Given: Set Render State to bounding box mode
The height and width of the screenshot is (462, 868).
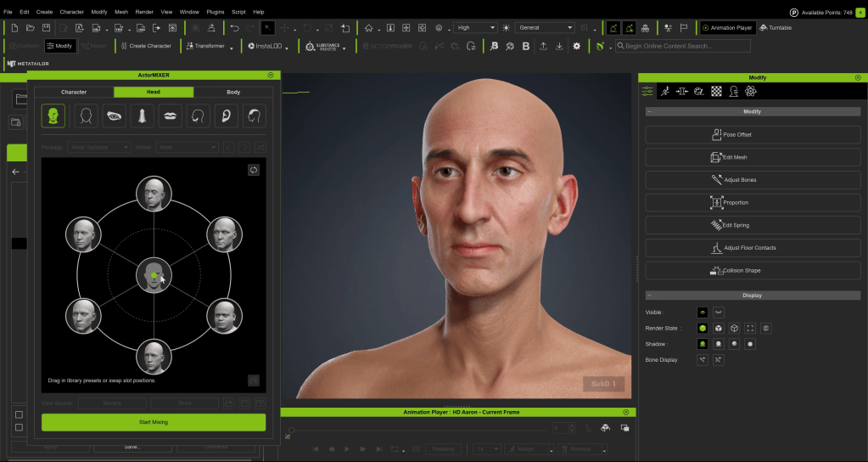Looking at the screenshot, I should tap(750, 329).
